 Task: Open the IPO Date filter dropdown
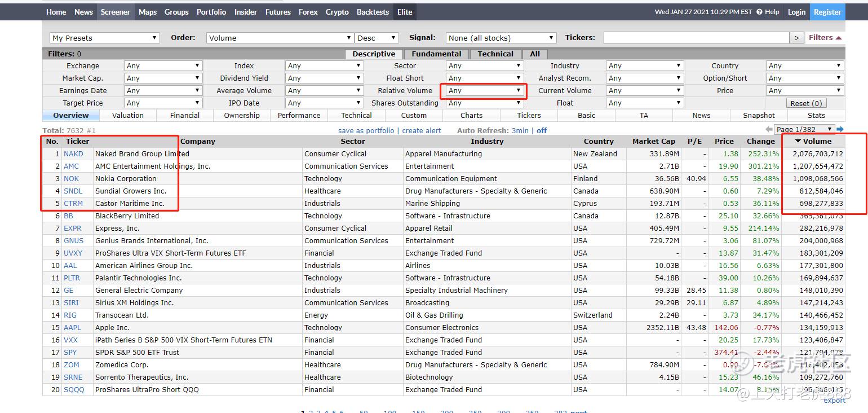pos(324,103)
